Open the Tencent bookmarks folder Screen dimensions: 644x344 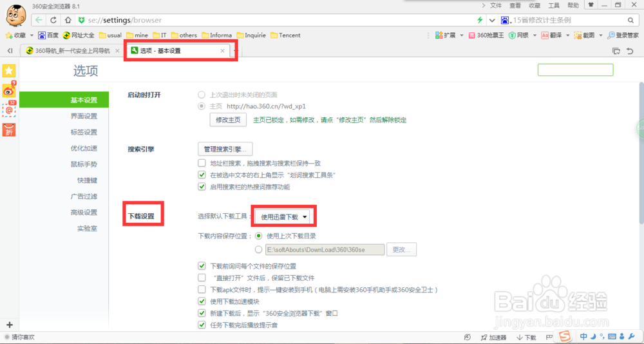tap(285, 35)
